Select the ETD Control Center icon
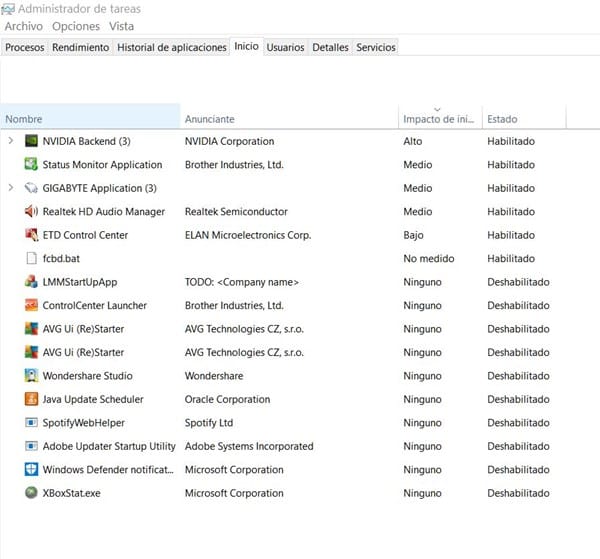Viewport: 600px width, 559px height. (31, 235)
